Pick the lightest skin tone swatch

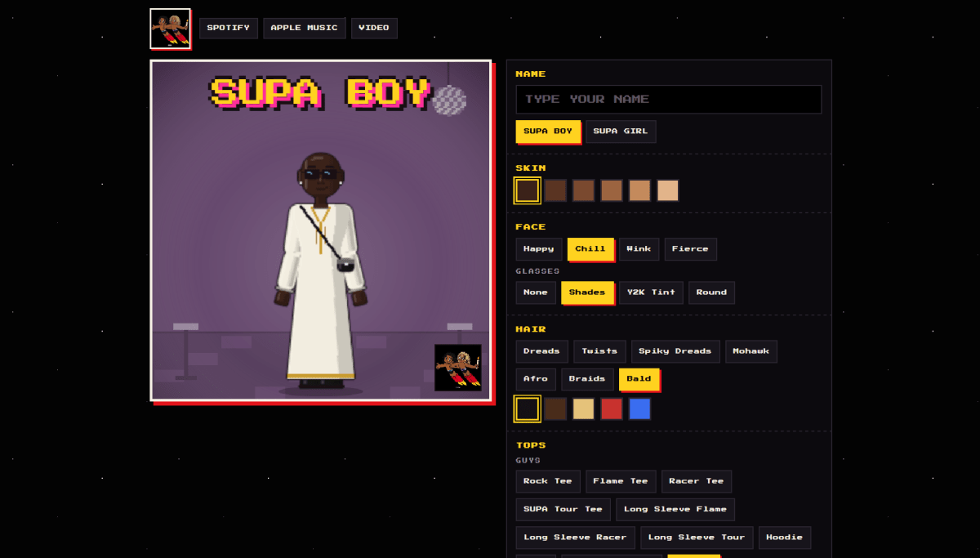pos(668,190)
